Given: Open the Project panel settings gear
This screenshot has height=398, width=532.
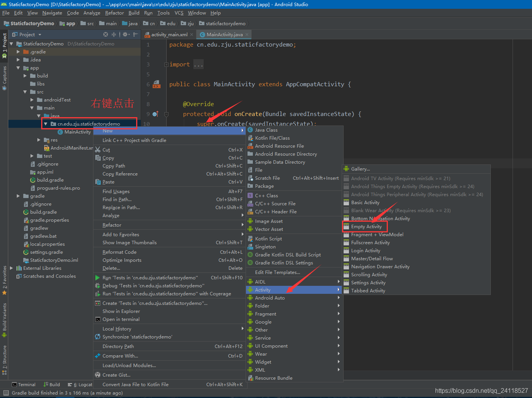Looking at the screenshot, I should point(126,34).
